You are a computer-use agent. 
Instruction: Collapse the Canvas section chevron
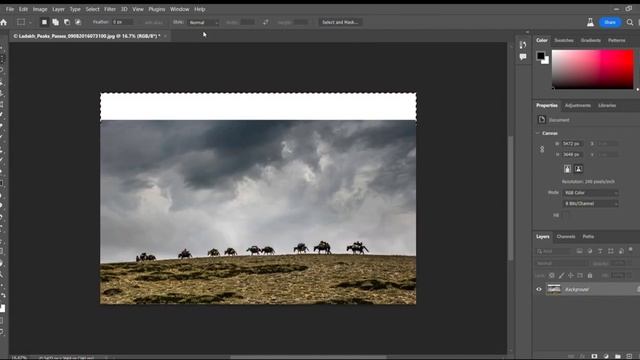point(538,133)
